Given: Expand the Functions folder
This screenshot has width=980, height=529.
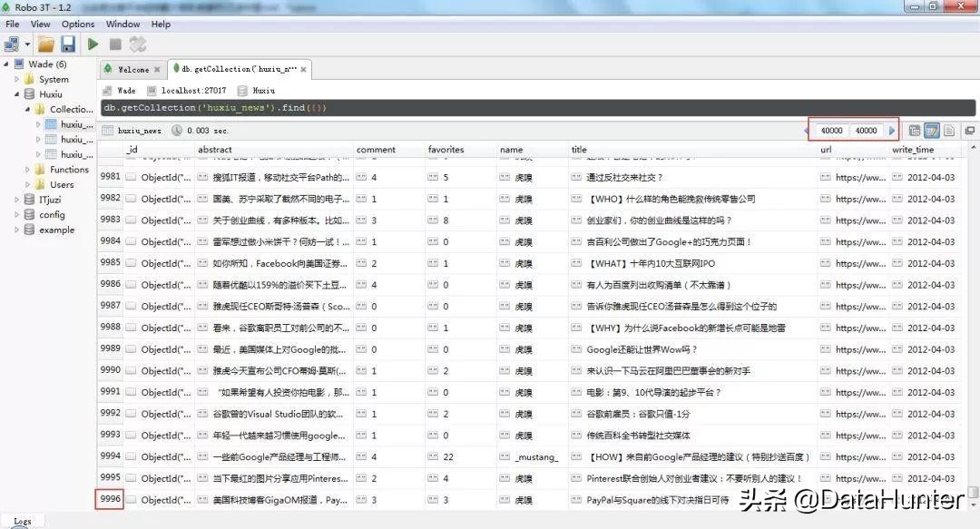Looking at the screenshot, I should [x=27, y=170].
